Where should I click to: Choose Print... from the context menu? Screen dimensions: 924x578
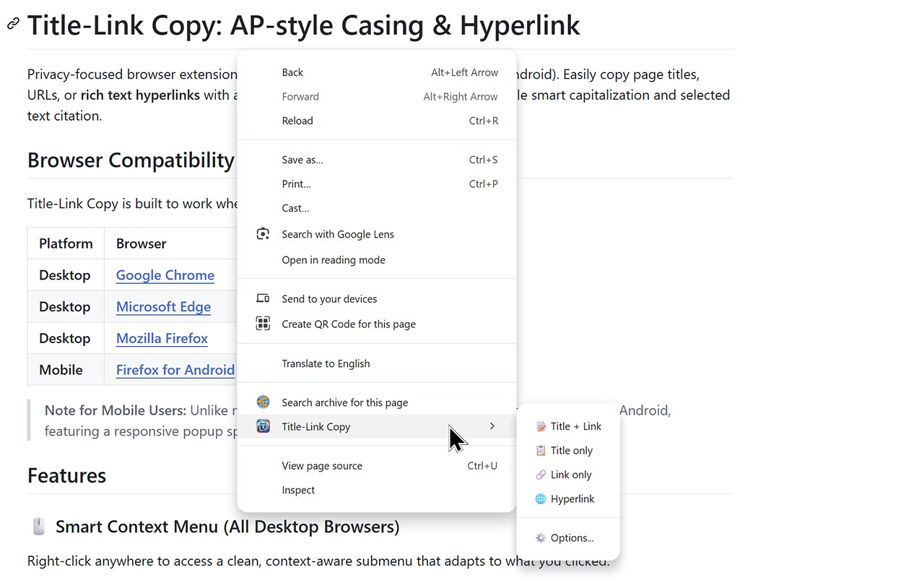(x=377, y=184)
